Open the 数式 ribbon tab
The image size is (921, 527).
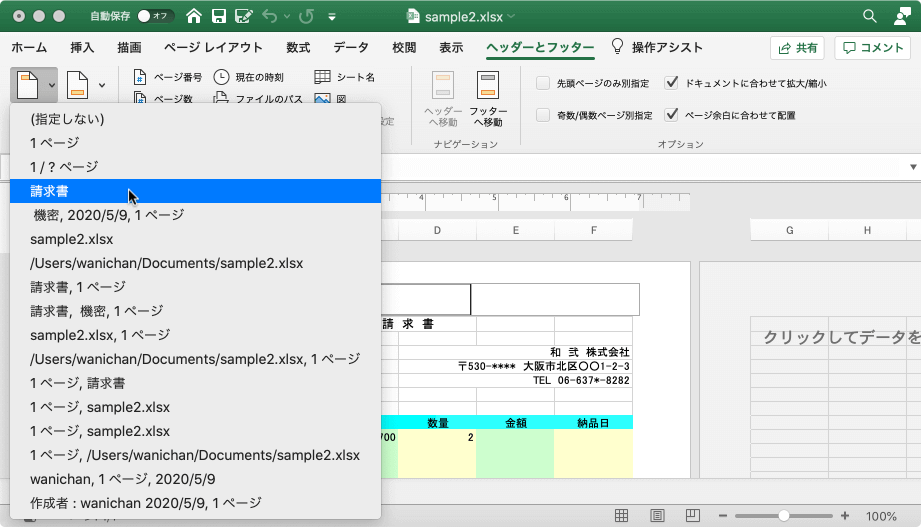tap(298, 48)
